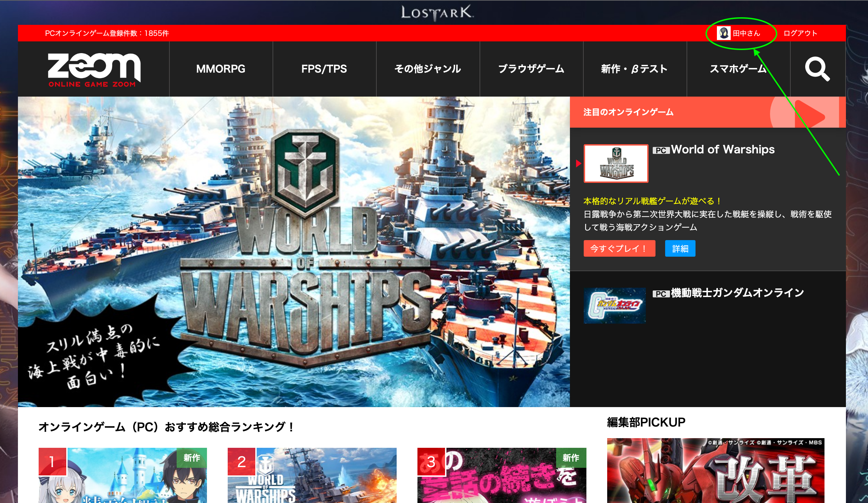Open the ブラウザゲーム menu
Viewport: 868px width, 503px height.
(531, 69)
